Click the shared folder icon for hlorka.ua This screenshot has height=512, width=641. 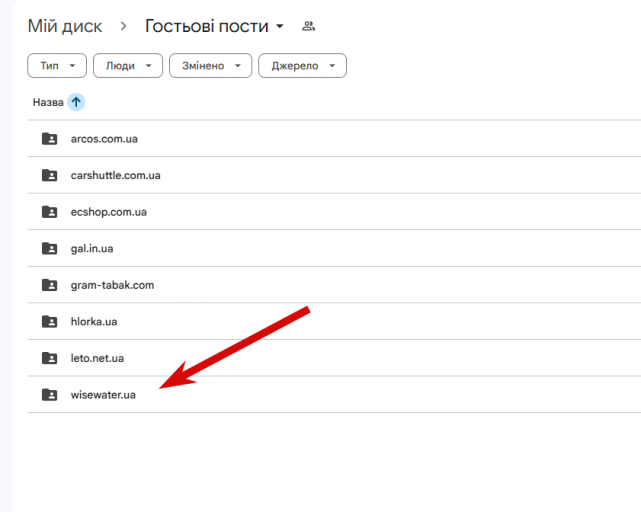(x=49, y=321)
